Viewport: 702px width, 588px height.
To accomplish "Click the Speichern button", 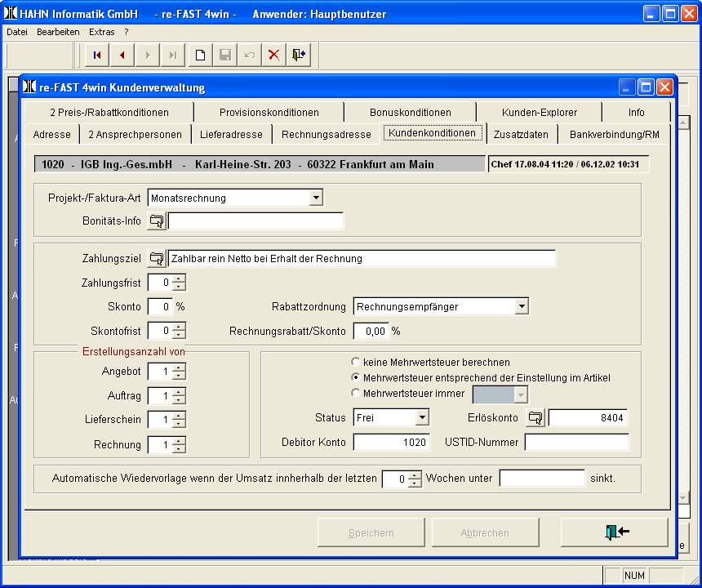I will click(371, 533).
